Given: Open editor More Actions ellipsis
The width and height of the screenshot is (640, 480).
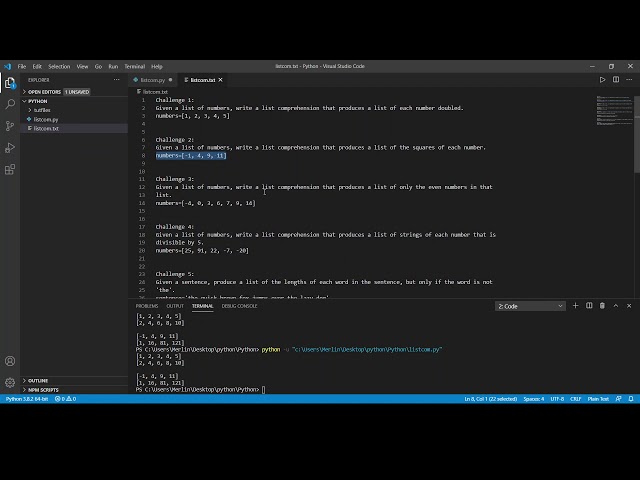Looking at the screenshot, I should point(629,80).
